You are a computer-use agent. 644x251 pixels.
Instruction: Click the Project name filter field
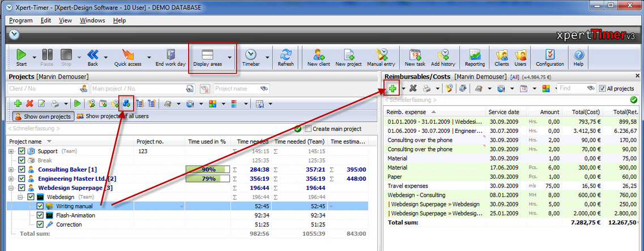coord(241,88)
